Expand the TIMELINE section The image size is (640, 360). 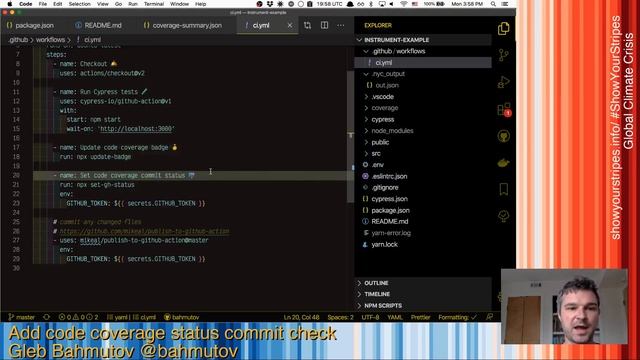click(423, 294)
